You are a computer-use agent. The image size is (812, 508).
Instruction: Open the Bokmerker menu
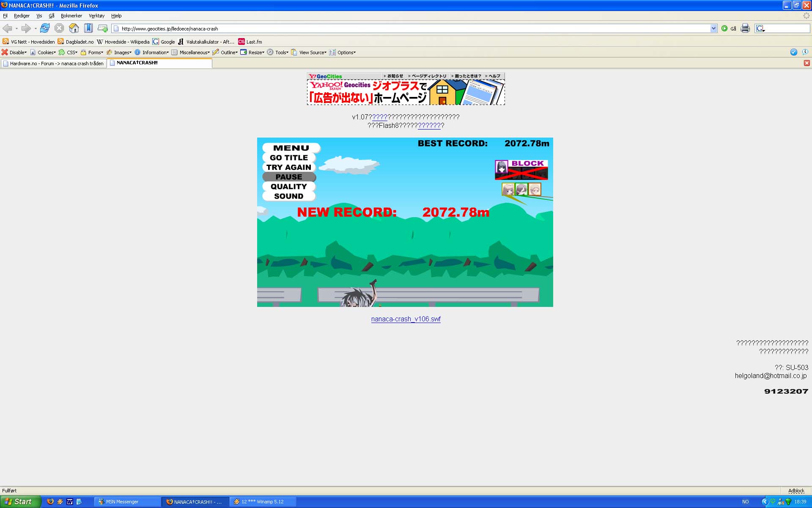71,16
